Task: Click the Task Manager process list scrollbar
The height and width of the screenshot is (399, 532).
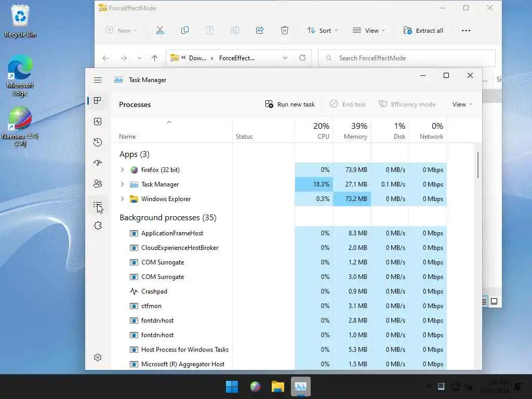Action: pyautogui.click(x=478, y=165)
